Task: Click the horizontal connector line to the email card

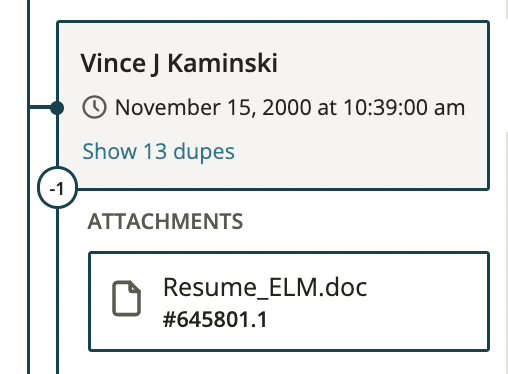Action: click(x=40, y=107)
